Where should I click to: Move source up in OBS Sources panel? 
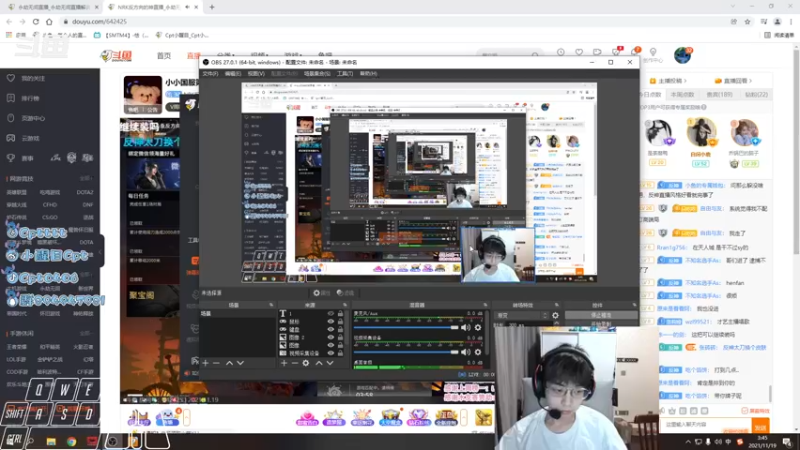pyautogui.click(x=319, y=363)
